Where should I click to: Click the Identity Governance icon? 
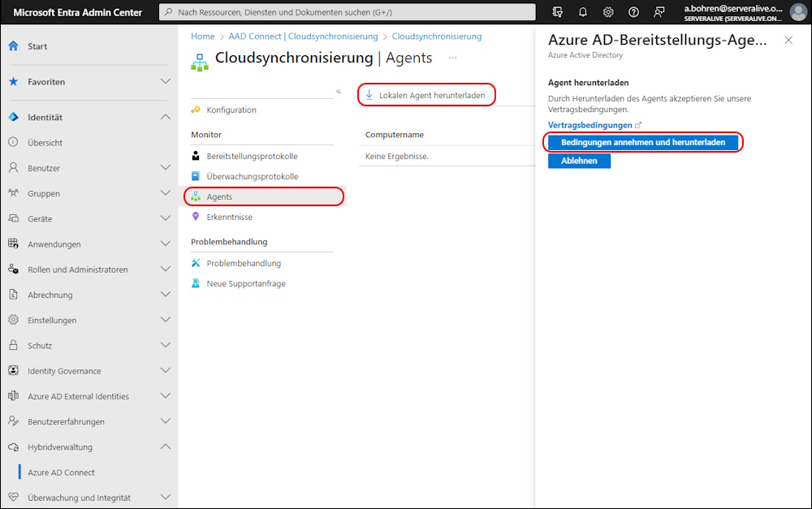tap(14, 370)
